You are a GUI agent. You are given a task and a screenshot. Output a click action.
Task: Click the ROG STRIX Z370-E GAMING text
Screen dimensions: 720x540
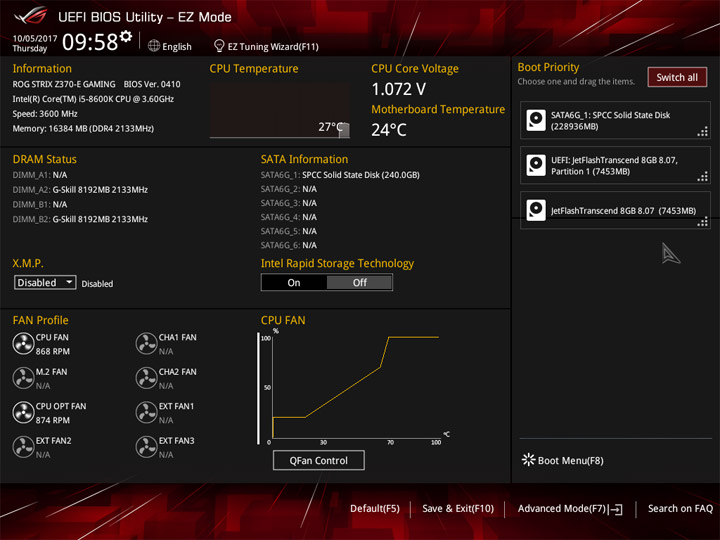pyautogui.click(x=64, y=84)
